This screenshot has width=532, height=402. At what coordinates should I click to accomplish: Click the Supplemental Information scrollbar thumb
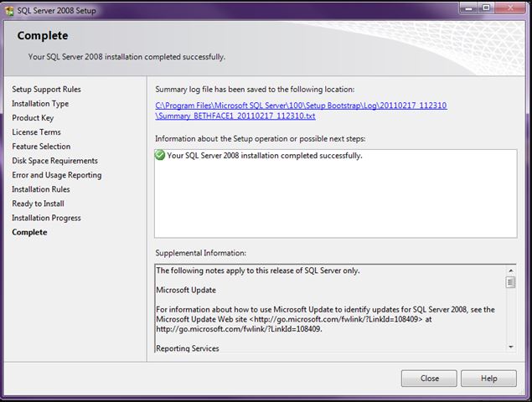pos(510,282)
